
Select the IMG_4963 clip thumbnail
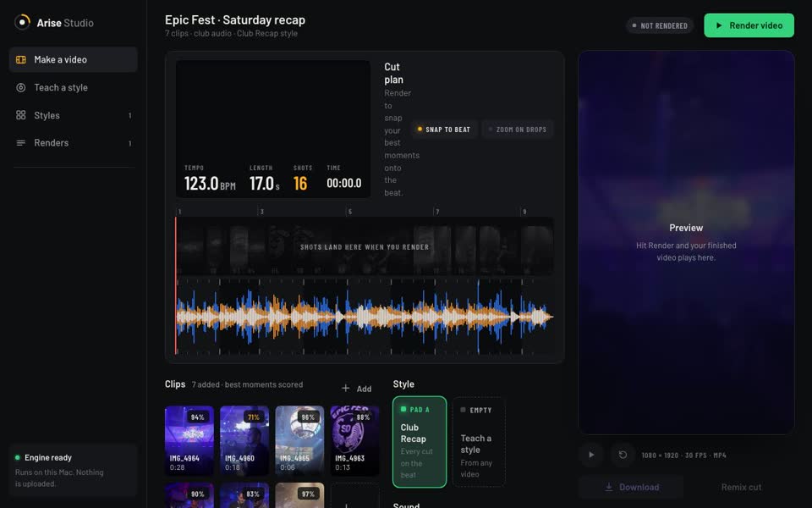[354, 440]
